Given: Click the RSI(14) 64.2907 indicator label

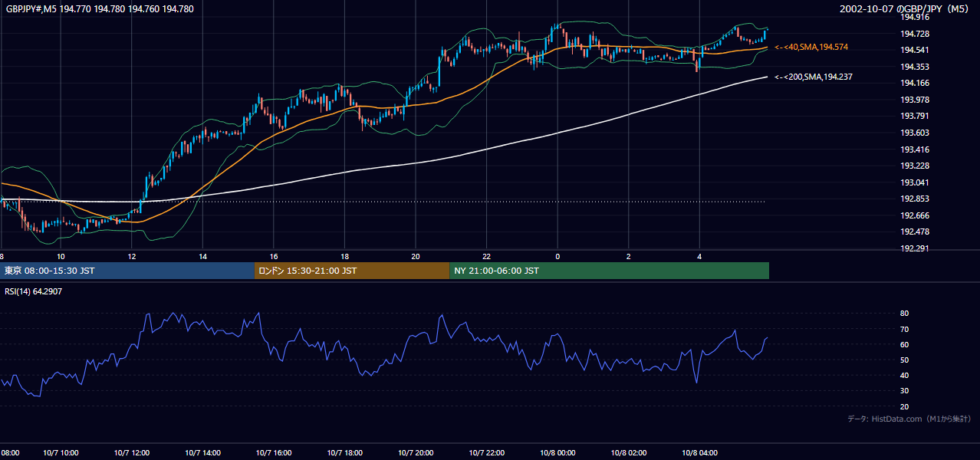Looking at the screenshot, I should (34, 291).
